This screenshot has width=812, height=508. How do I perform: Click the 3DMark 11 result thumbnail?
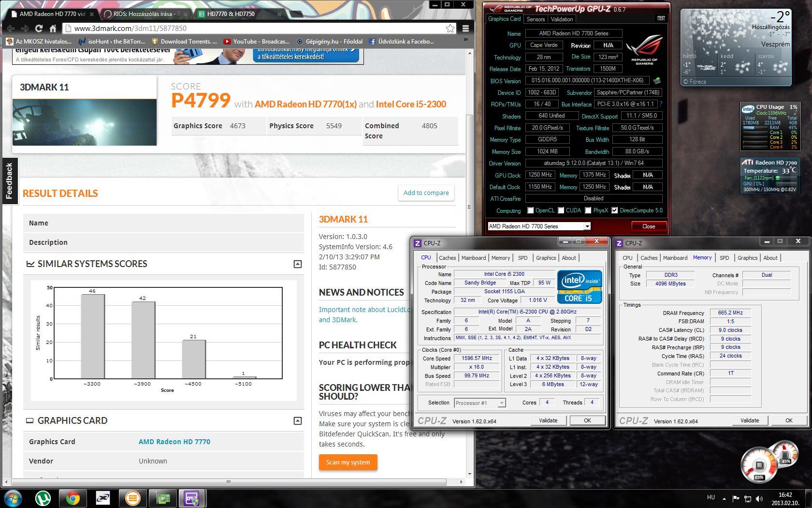pos(85,122)
